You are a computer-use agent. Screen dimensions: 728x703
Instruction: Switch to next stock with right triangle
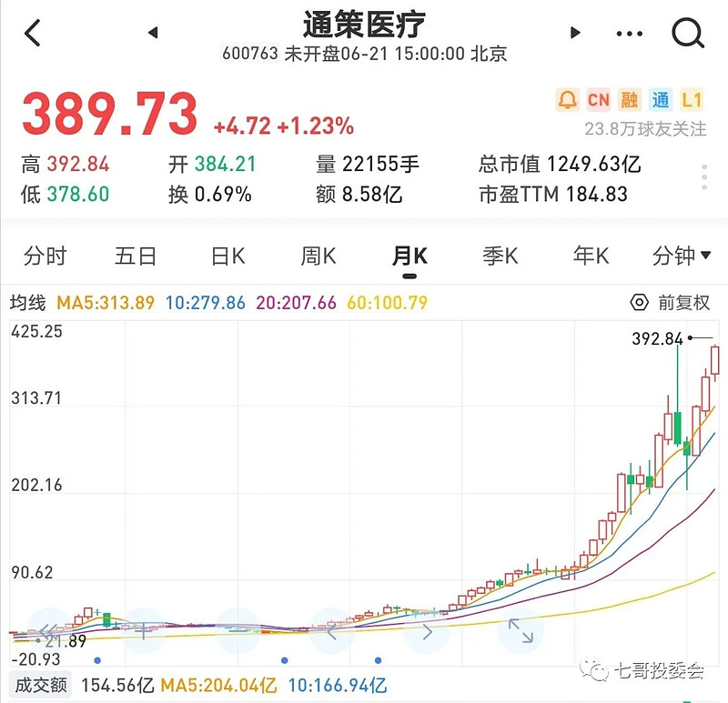[x=575, y=33]
